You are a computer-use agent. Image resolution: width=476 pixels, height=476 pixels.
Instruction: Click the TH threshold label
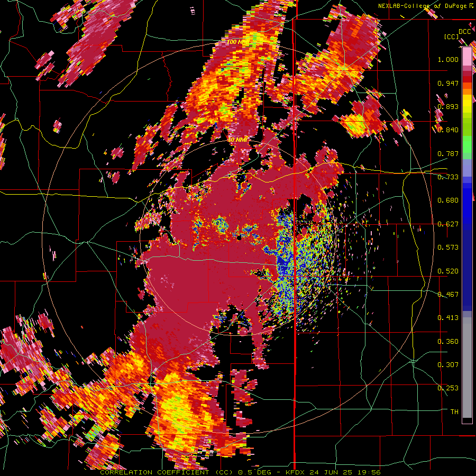coord(454,412)
